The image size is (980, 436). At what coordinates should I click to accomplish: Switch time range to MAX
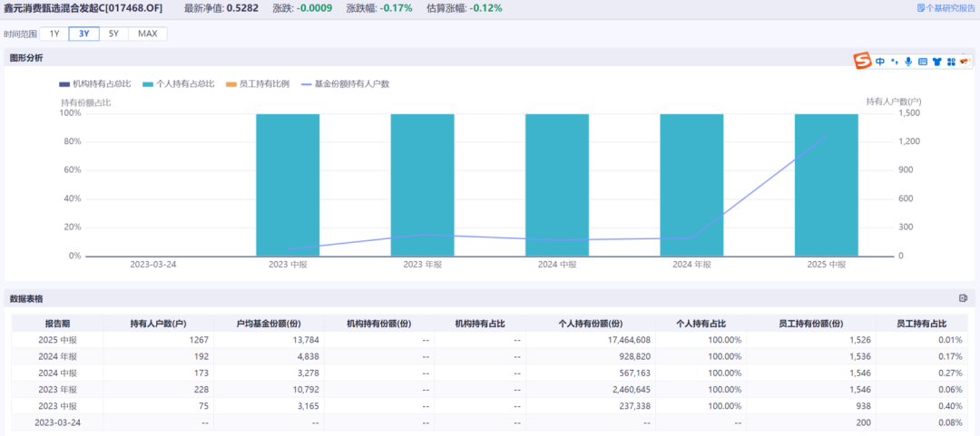[x=147, y=34]
